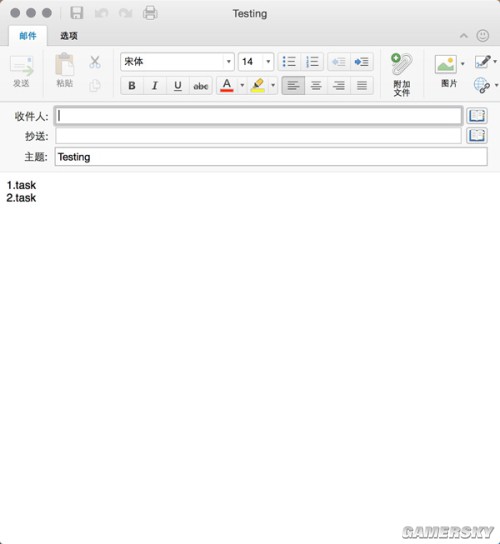Click the bulleted list icon
This screenshot has height=544, width=500.
289,62
